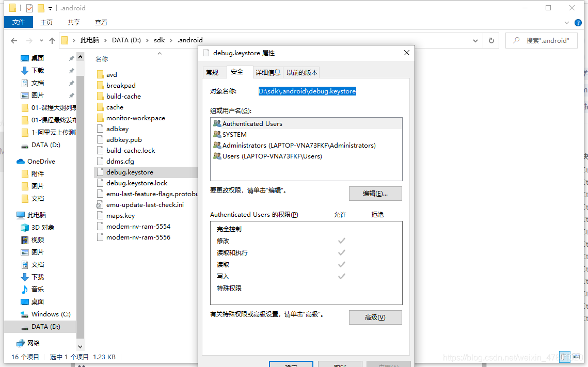The height and width of the screenshot is (367, 588).
Task: Open advanced settings via the 高级(V) button
Action: (375, 317)
